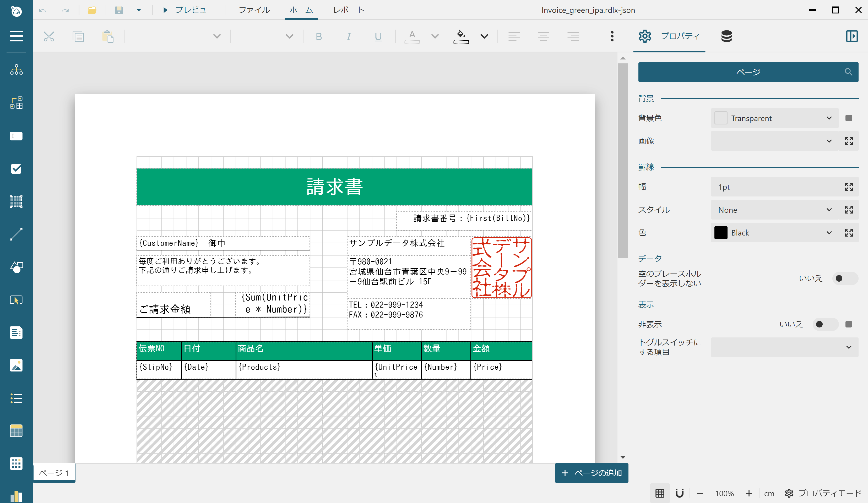Zoom in with plus button

click(x=749, y=493)
